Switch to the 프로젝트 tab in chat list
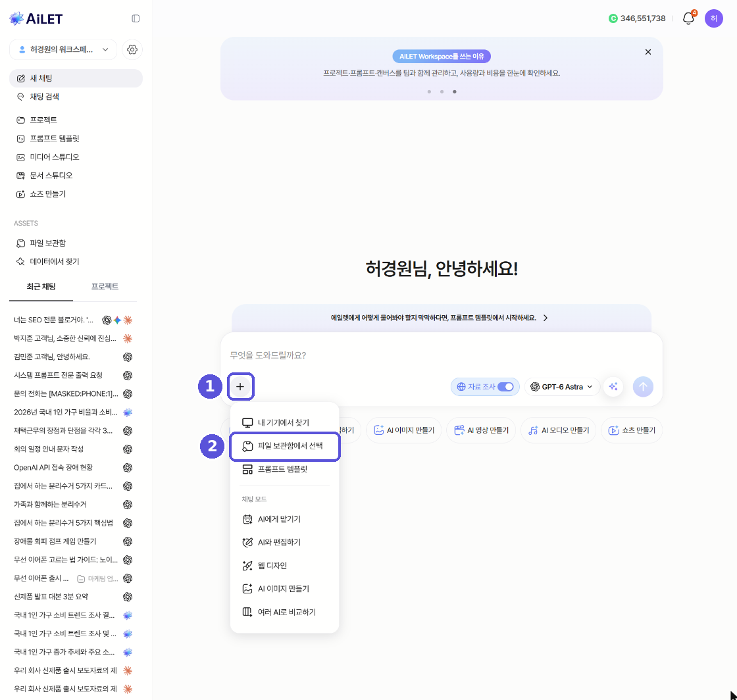Image resolution: width=737 pixels, height=700 pixels. [x=105, y=287]
